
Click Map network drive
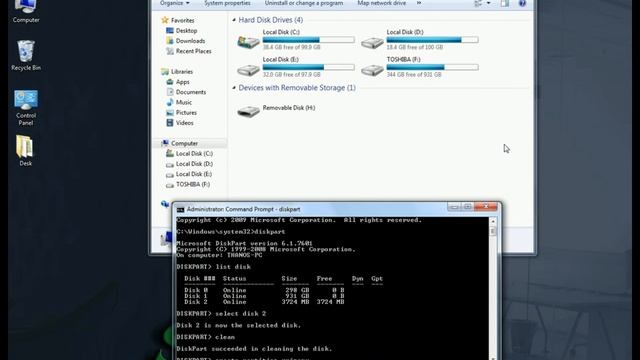(x=382, y=3)
